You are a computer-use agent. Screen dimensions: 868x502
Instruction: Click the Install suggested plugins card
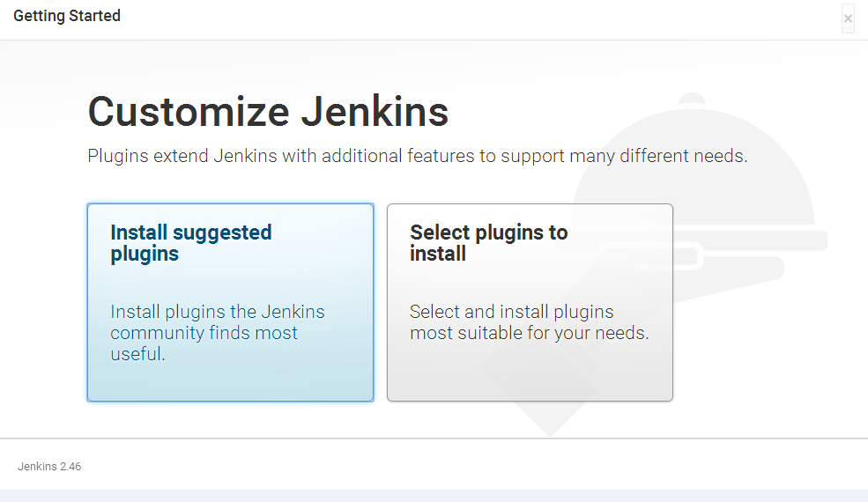(x=230, y=302)
